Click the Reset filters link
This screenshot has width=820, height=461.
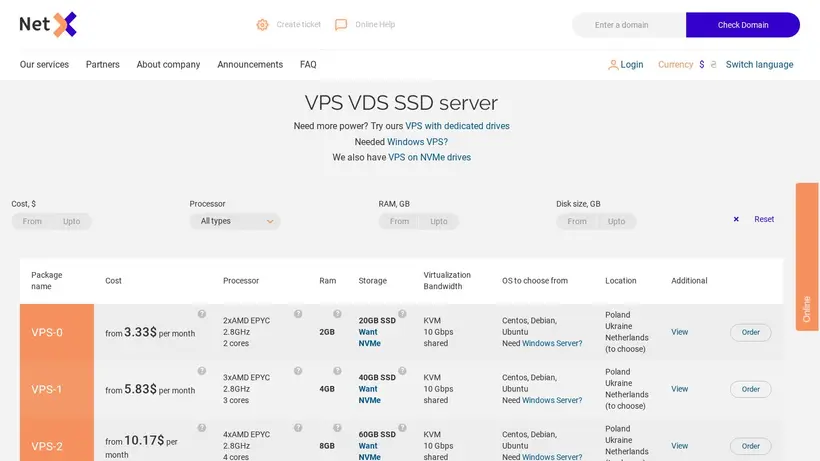[x=764, y=219]
